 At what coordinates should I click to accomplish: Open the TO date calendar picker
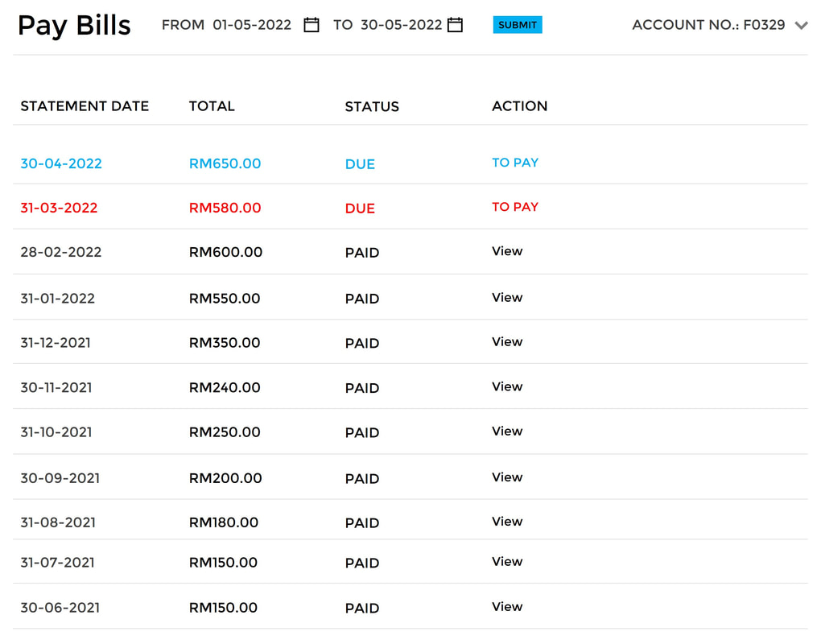point(455,25)
